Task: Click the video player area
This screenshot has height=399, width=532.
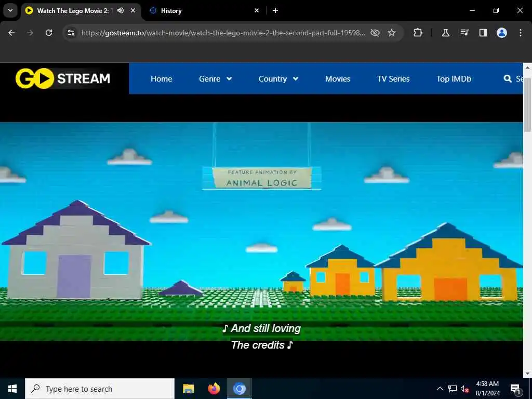Action: click(x=261, y=231)
